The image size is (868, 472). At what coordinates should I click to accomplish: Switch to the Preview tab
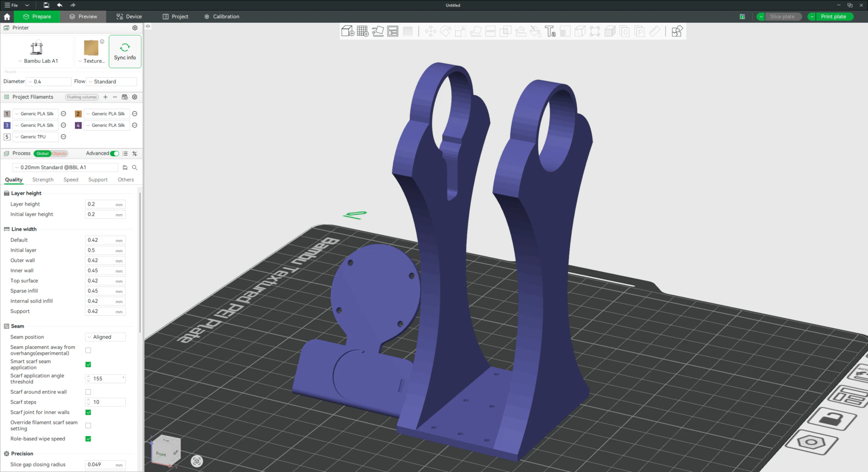[83, 17]
